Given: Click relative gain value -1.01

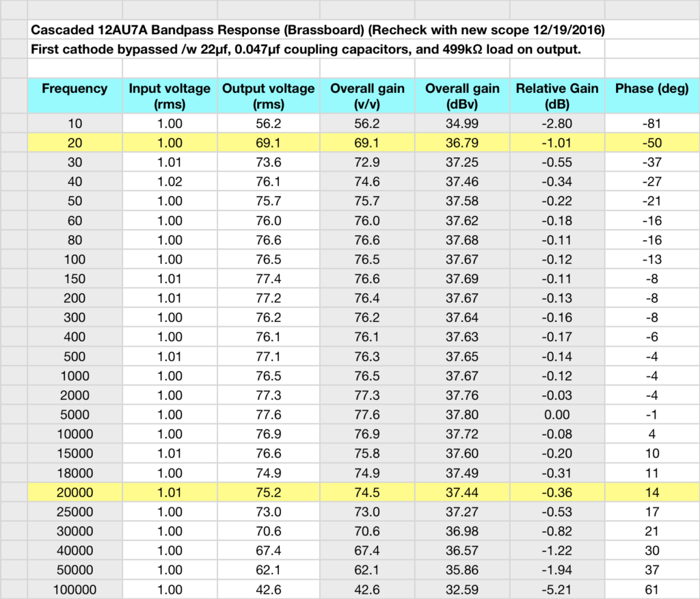Looking at the screenshot, I should point(557,143).
